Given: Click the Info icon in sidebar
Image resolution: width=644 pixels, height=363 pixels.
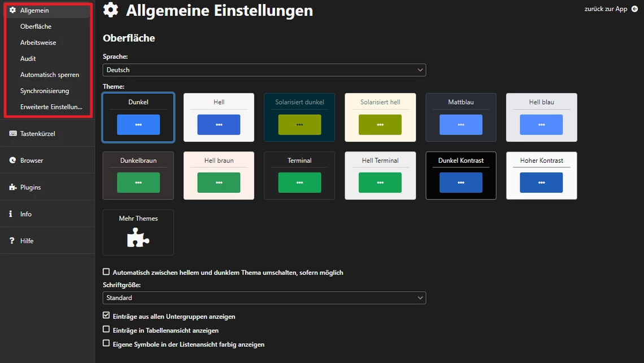Looking at the screenshot, I should [11, 214].
